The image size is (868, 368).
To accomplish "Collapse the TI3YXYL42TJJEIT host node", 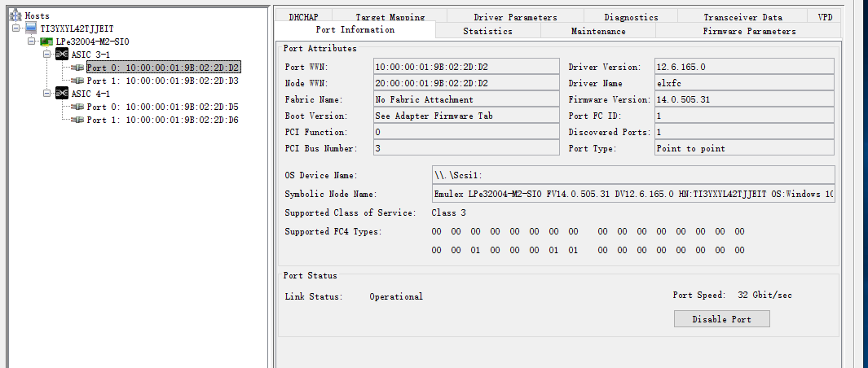I will click(x=15, y=28).
